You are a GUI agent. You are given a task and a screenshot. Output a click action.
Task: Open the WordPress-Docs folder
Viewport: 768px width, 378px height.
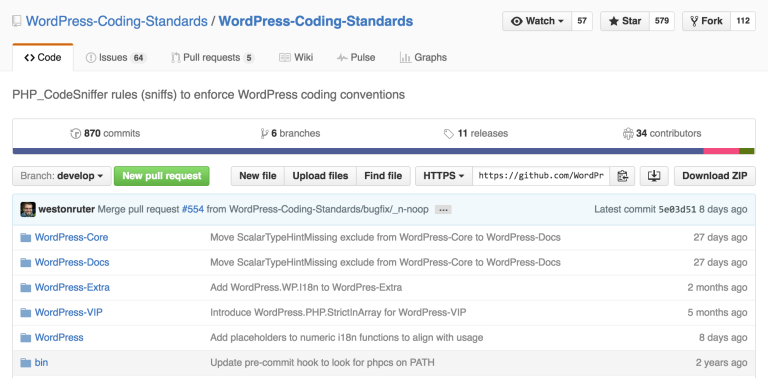click(72, 262)
